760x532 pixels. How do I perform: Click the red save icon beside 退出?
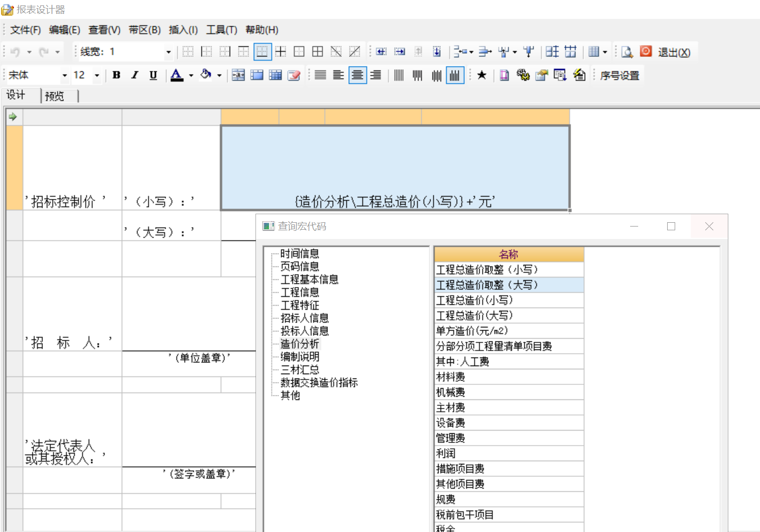tap(646, 52)
